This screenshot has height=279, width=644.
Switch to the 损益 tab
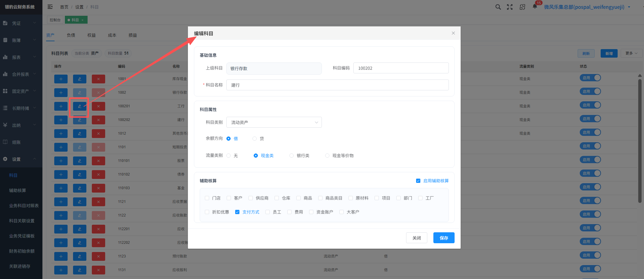click(x=133, y=35)
